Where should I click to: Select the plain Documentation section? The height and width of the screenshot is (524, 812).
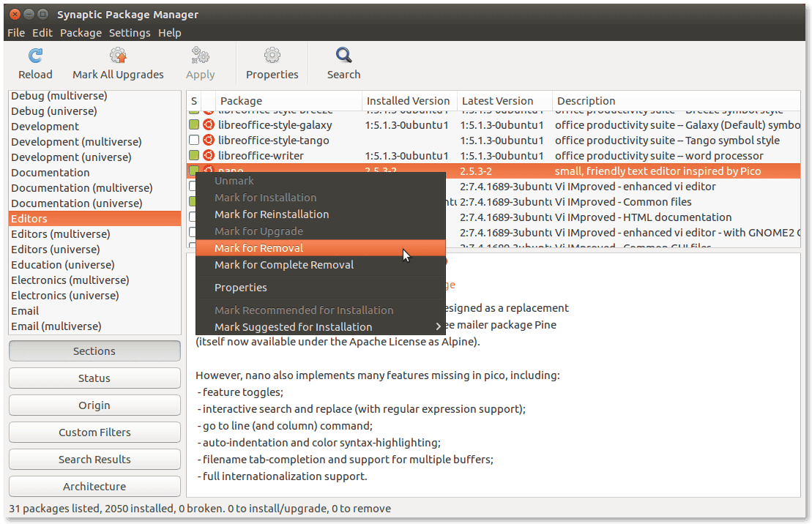pyautogui.click(x=94, y=173)
